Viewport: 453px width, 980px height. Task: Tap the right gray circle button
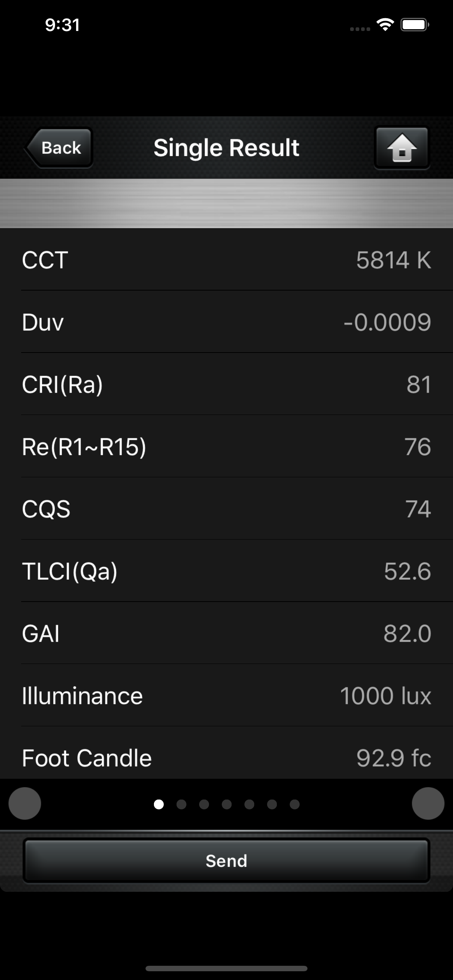[x=428, y=804]
